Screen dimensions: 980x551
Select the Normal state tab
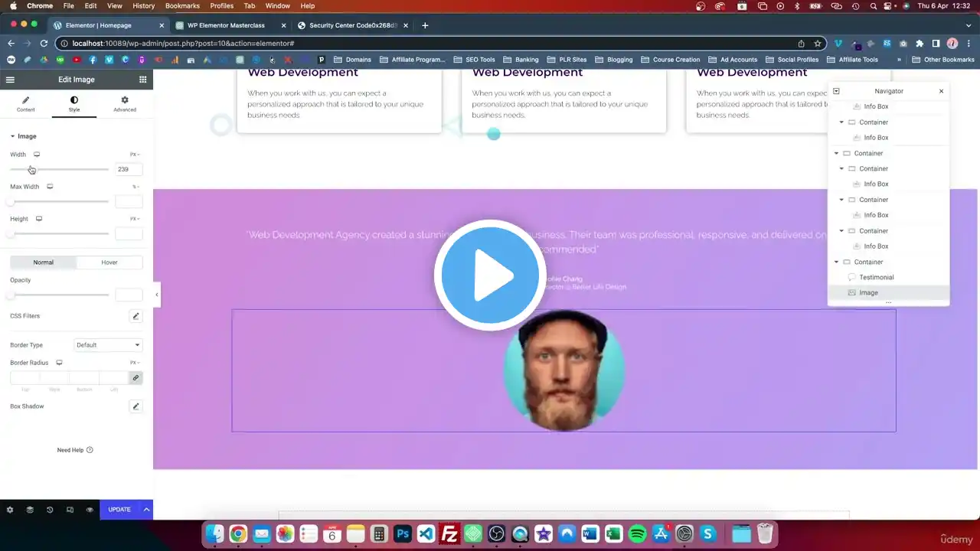[x=43, y=262]
